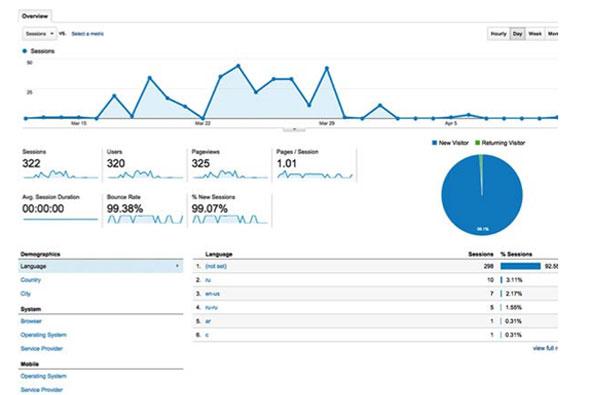Viewport: 590px width, 395px height.
Task: Switch chart granularity to Week
Action: [x=535, y=33]
